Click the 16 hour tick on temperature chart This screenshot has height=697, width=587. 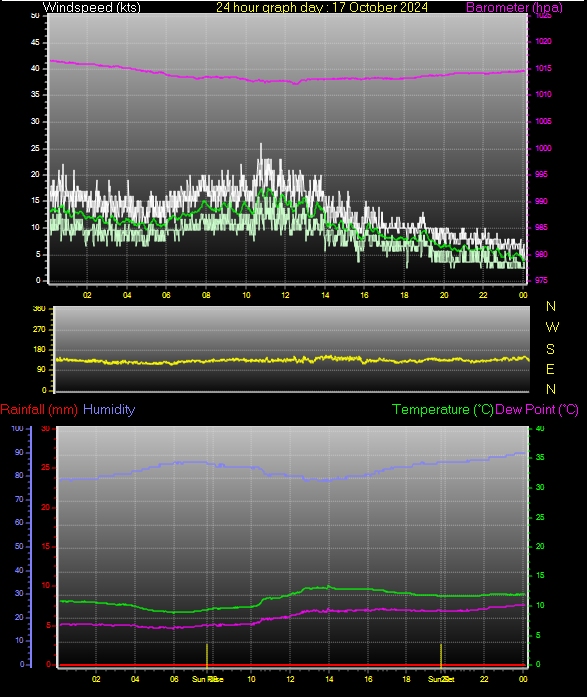pyautogui.click(x=368, y=679)
